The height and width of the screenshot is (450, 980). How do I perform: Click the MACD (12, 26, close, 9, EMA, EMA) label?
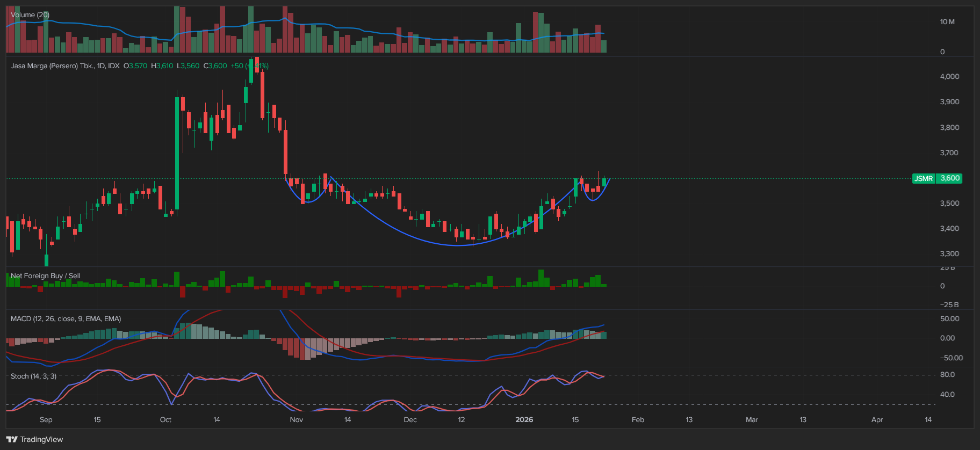(x=66, y=319)
